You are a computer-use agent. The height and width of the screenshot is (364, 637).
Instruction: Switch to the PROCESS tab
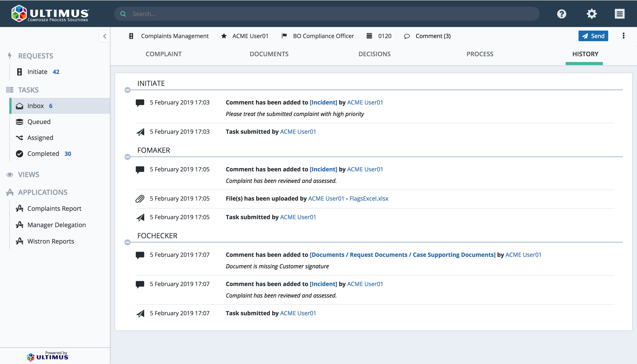point(480,54)
